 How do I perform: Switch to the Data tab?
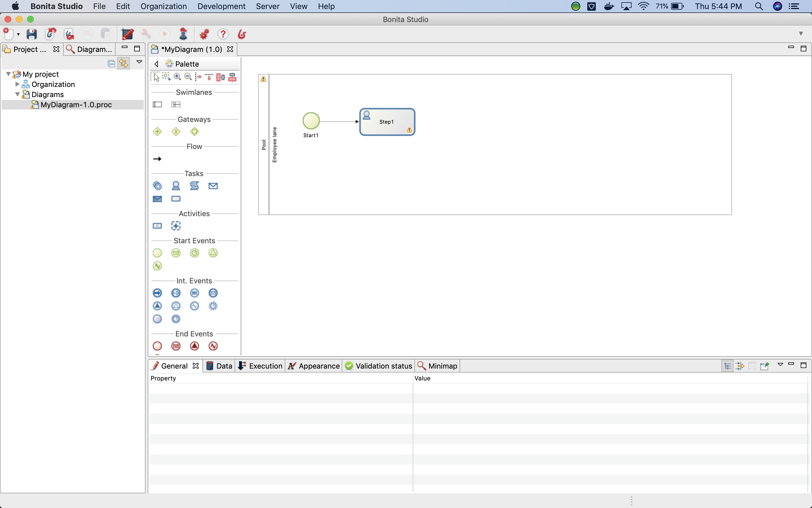219,366
